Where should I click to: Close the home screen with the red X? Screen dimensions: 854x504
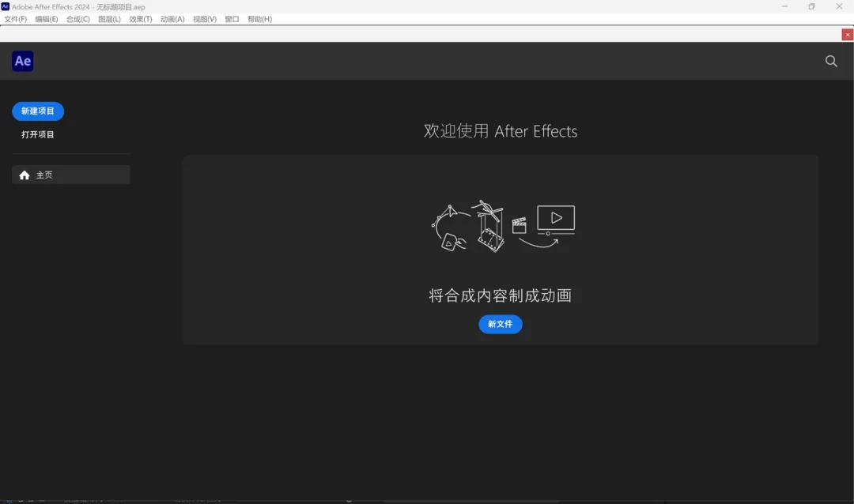[x=848, y=35]
